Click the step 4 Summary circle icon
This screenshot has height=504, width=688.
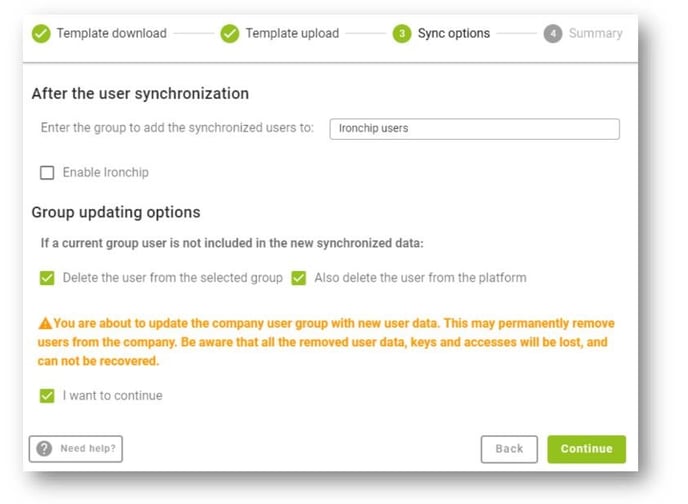click(552, 34)
